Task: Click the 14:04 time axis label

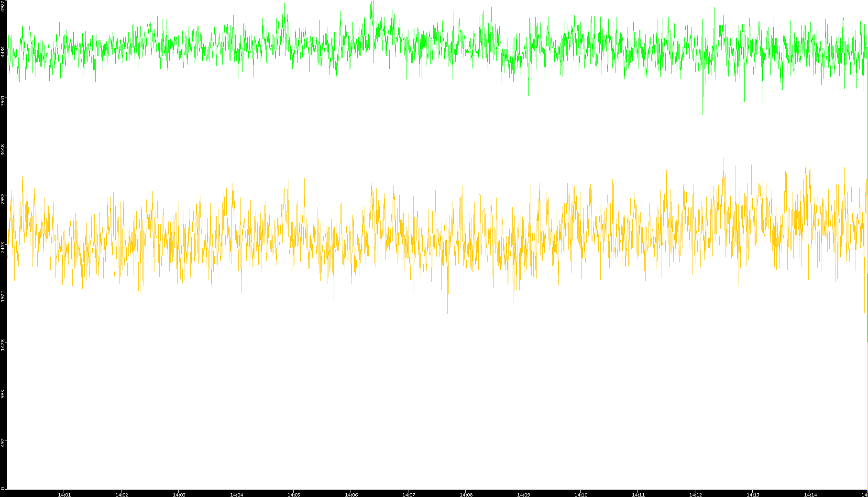Action: click(236, 495)
